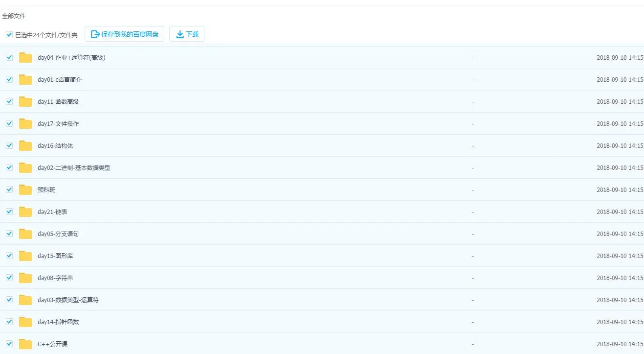Click the date in the 预科班 row
Viewport: 644px width, 354px height.
tap(620, 189)
